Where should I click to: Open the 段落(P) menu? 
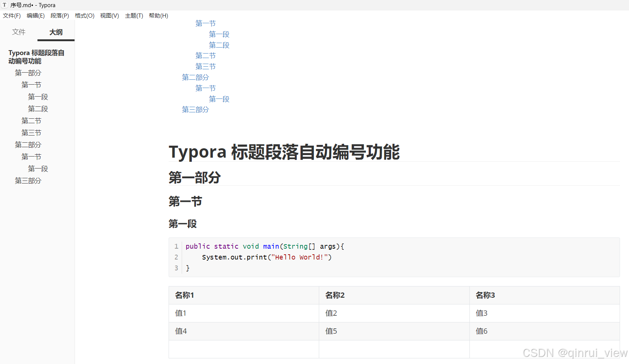[x=60, y=16]
